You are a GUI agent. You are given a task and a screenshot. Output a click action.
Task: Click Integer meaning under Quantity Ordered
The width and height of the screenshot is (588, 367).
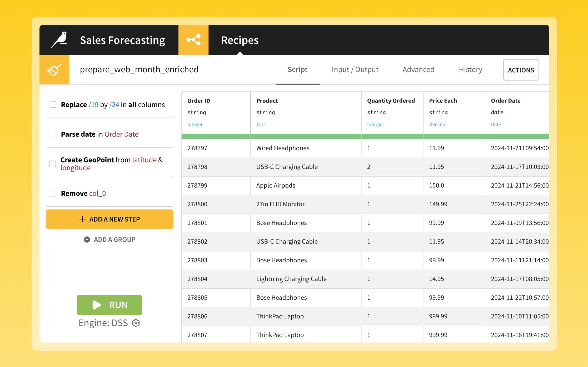tap(376, 125)
